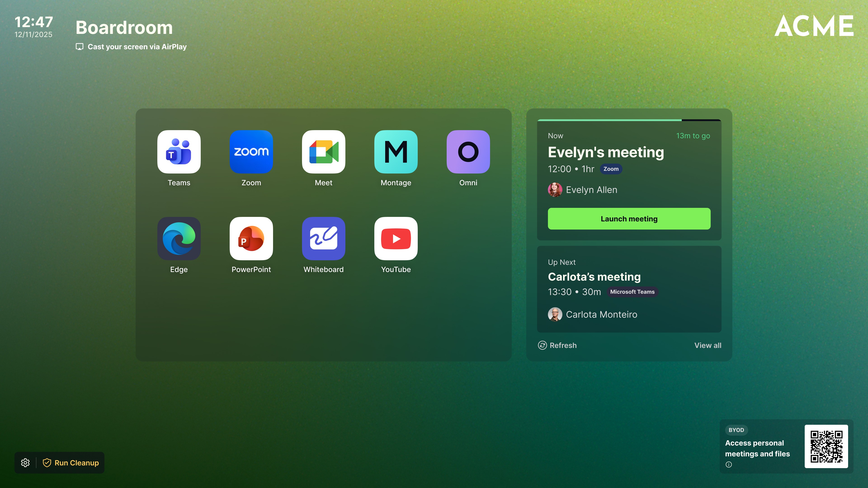Refresh the meeting calendar
Image resolution: width=868 pixels, height=488 pixels.
click(557, 345)
